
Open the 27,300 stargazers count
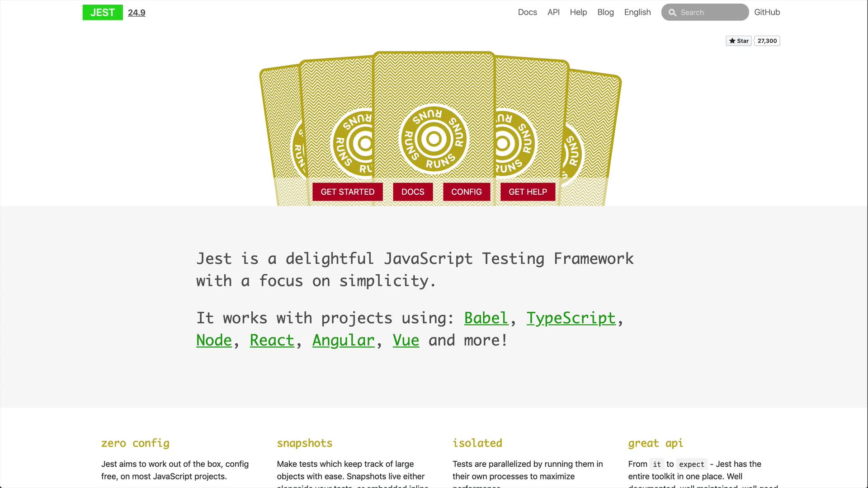coord(767,41)
